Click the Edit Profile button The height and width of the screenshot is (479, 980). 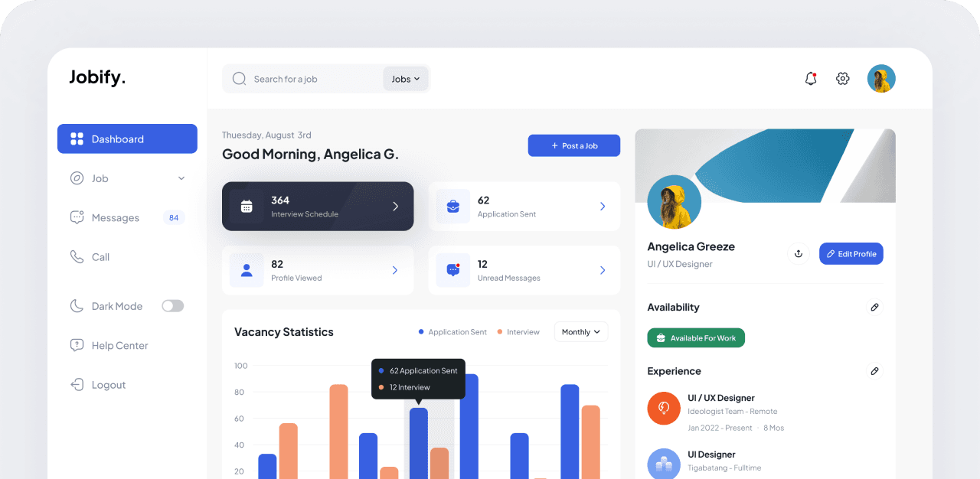click(851, 254)
